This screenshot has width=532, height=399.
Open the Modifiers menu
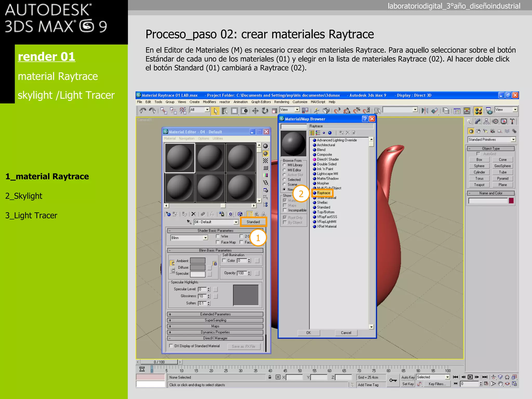209,102
